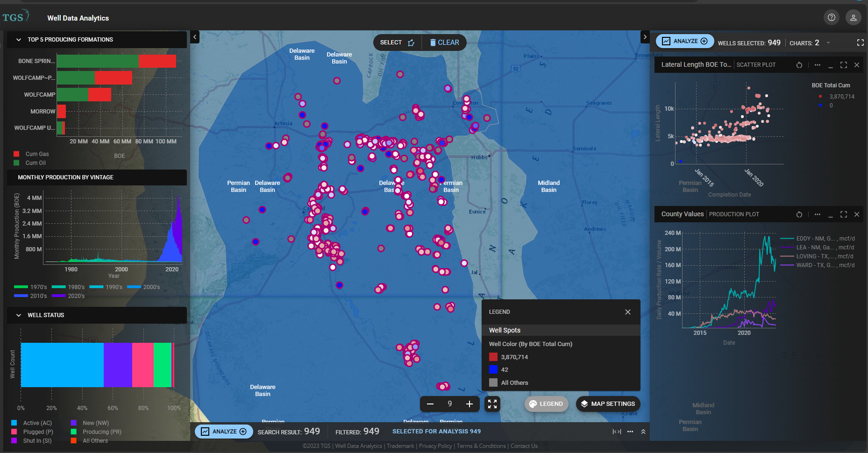868x453 pixels.
Task: Toggle the LEGEND button
Action: point(546,404)
